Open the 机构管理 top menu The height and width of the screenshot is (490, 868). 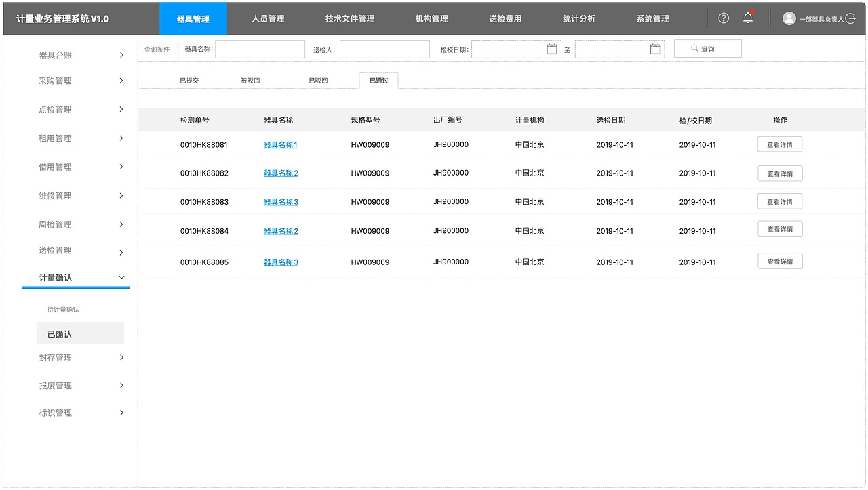pyautogui.click(x=432, y=19)
